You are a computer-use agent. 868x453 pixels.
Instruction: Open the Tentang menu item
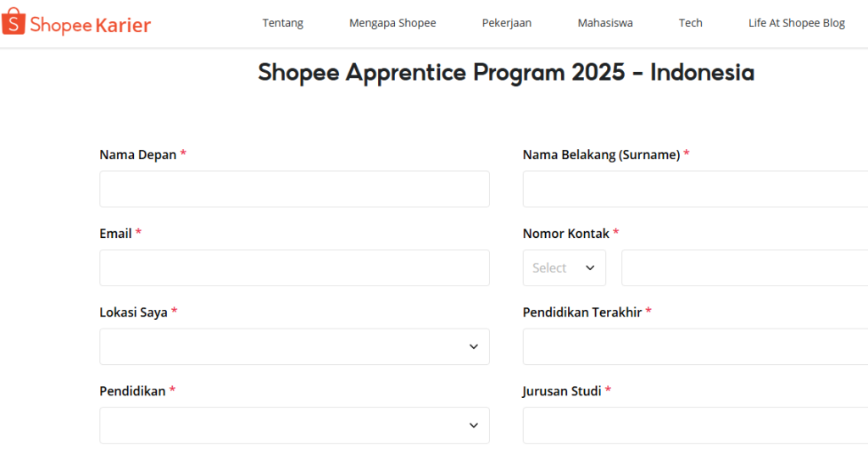[x=283, y=23]
